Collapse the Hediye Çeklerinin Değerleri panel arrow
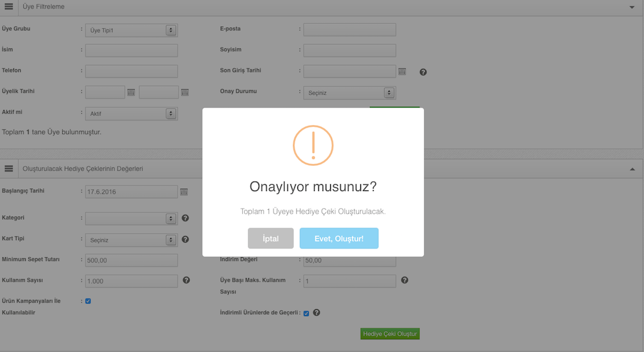The image size is (644, 352). [x=632, y=169]
